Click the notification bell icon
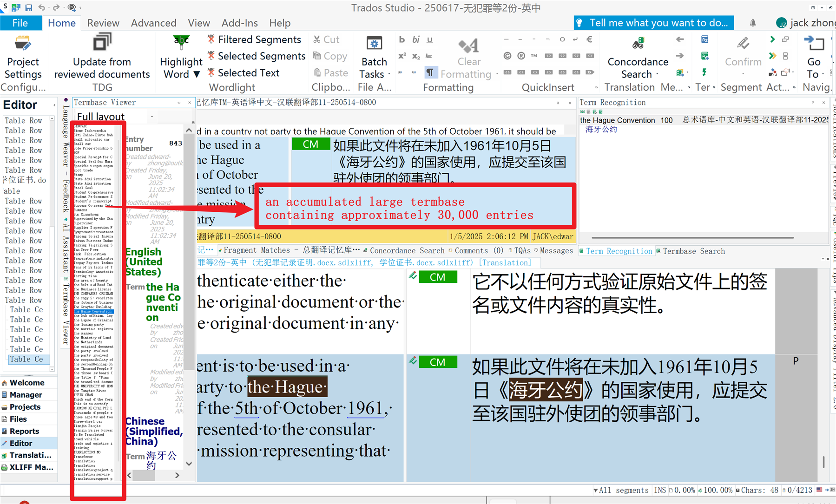Image resolution: width=836 pixels, height=504 pixels. pyautogui.click(x=753, y=23)
